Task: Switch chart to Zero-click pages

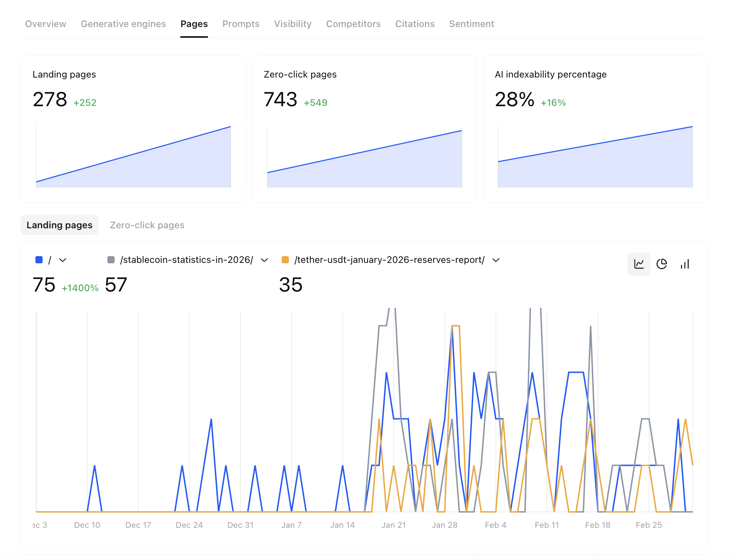Action: click(x=147, y=225)
